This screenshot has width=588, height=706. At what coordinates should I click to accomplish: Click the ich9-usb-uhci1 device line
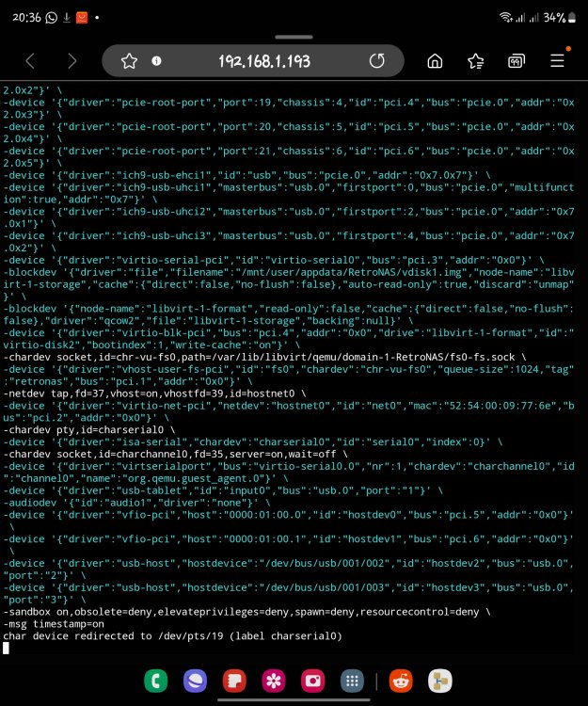coord(289,193)
